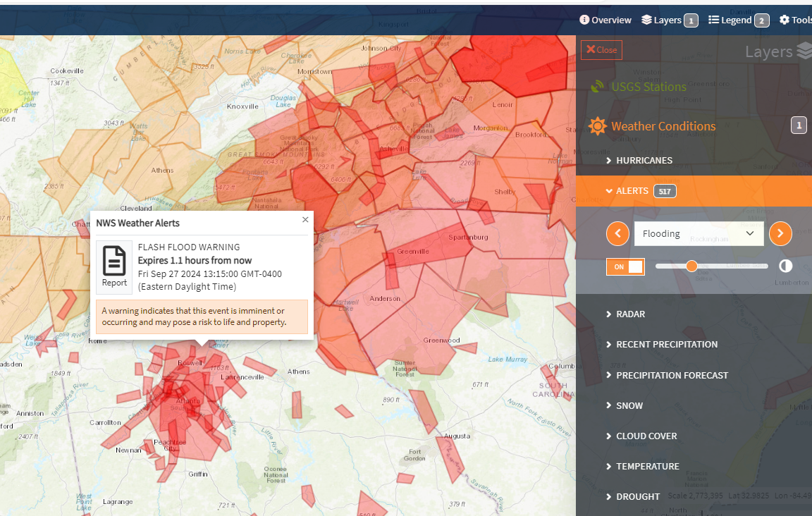
Task: Switch the alert layer ON toggle off
Action: coord(625,266)
